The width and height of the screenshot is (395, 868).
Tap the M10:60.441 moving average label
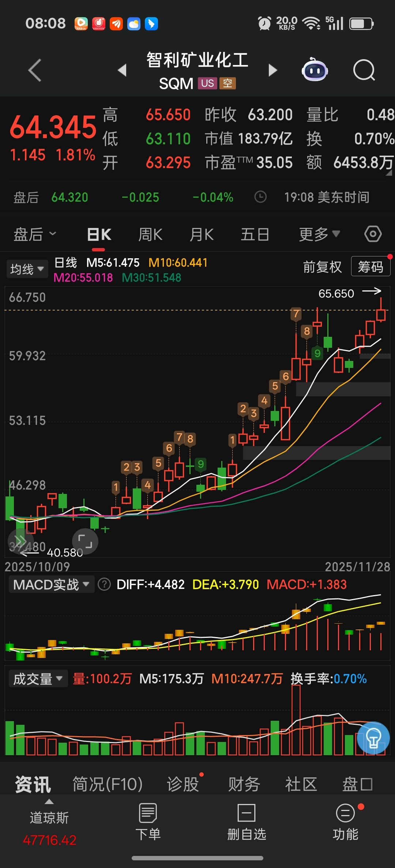178,263
